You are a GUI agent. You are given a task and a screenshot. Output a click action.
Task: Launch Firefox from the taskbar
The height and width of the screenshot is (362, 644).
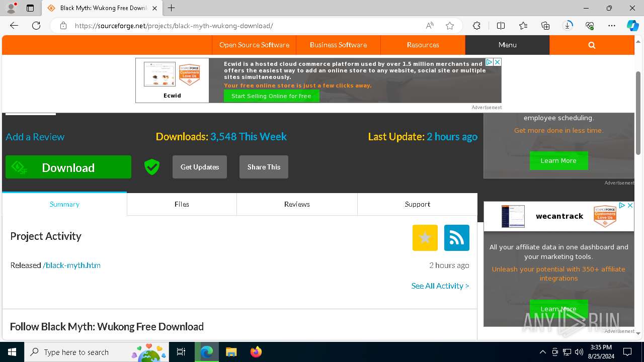pos(256,352)
